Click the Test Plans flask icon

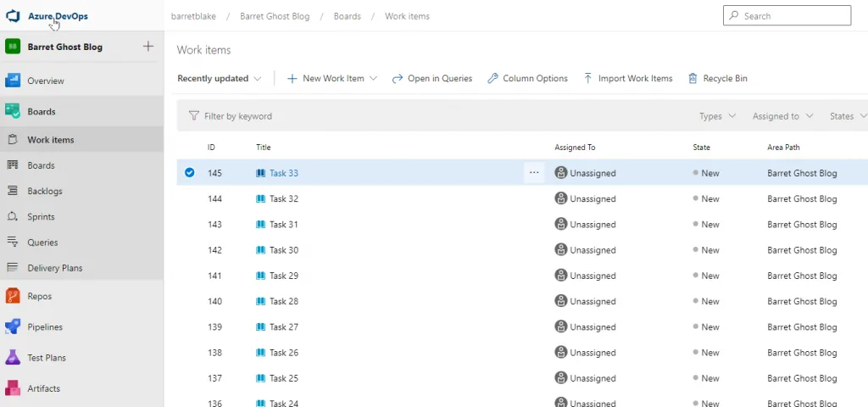click(13, 358)
